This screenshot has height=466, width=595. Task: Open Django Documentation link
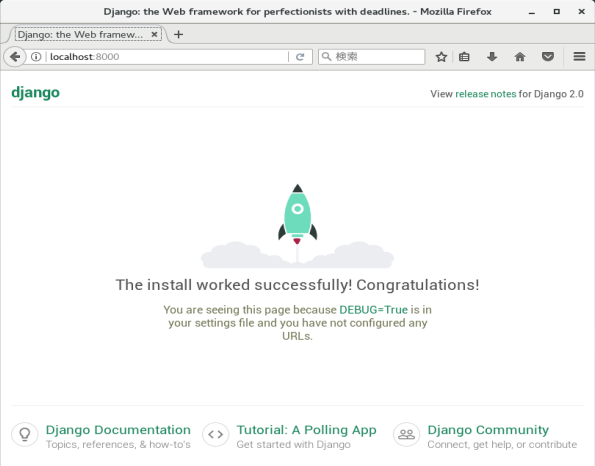click(x=118, y=430)
